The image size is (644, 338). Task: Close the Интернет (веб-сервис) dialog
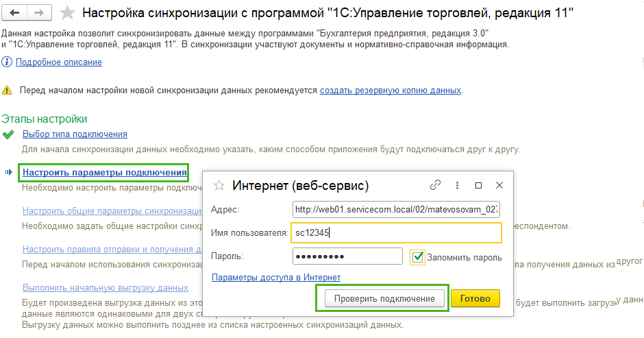499,185
